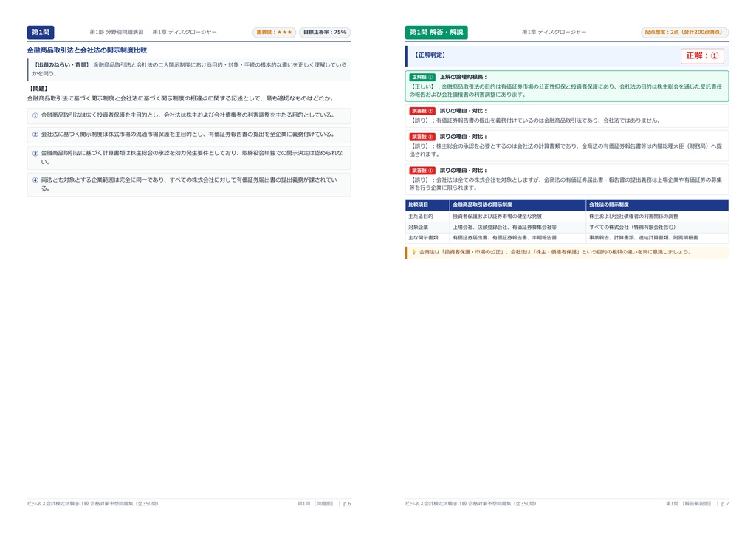Click the blue 第1問 badge on question page

[41, 33]
